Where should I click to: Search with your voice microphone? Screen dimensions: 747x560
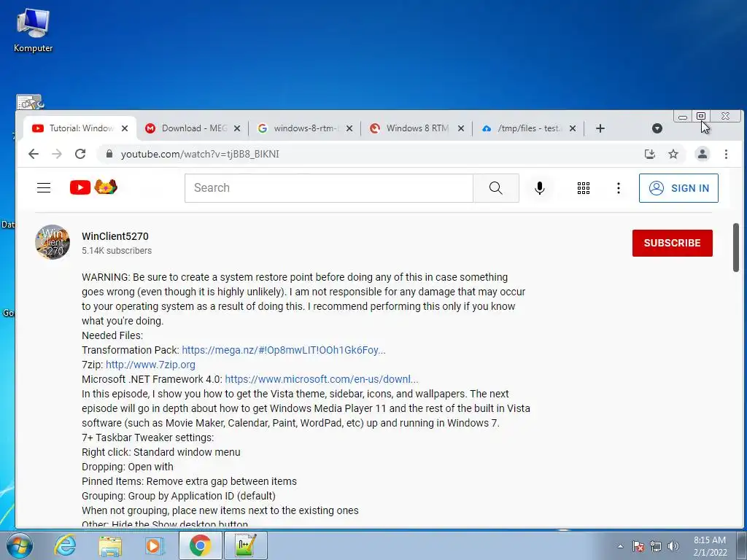(x=539, y=187)
